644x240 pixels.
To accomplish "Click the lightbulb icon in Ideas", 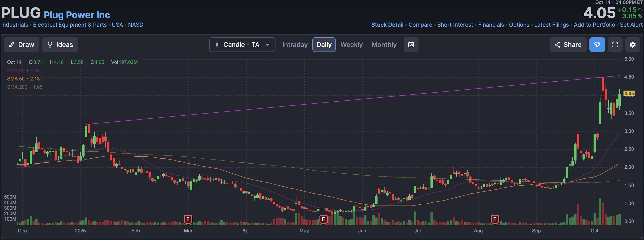I will click(x=50, y=45).
